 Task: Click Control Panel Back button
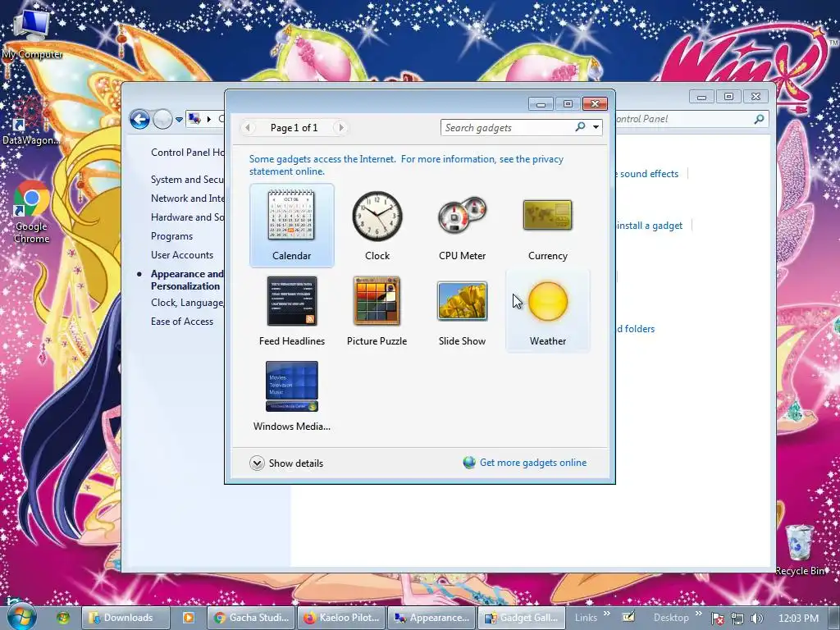[139, 119]
